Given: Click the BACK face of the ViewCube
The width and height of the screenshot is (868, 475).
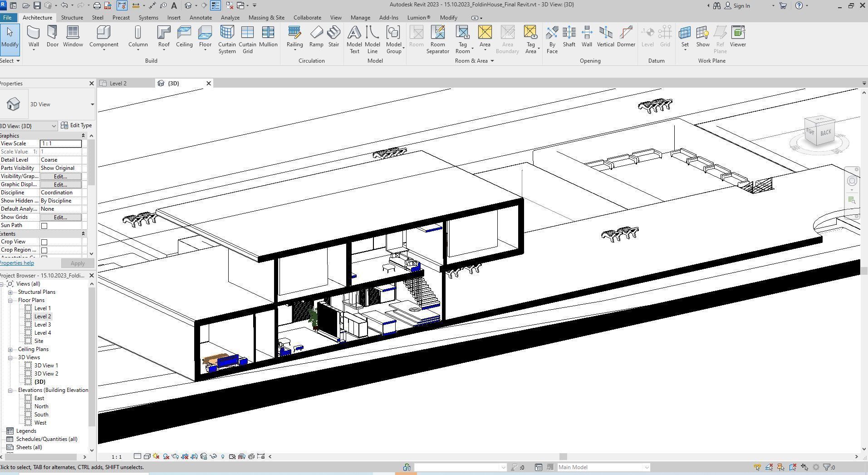Looking at the screenshot, I should coord(825,132).
